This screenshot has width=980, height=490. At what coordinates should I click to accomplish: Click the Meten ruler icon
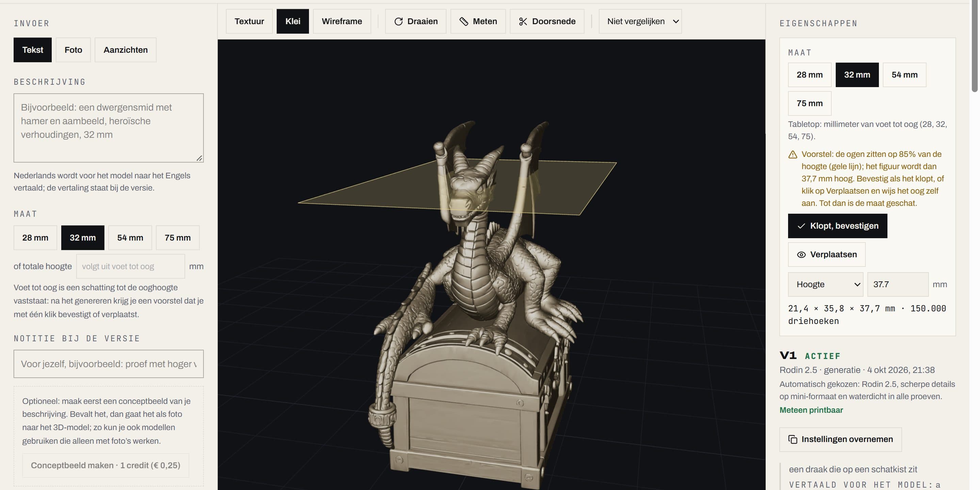tap(464, 21)
